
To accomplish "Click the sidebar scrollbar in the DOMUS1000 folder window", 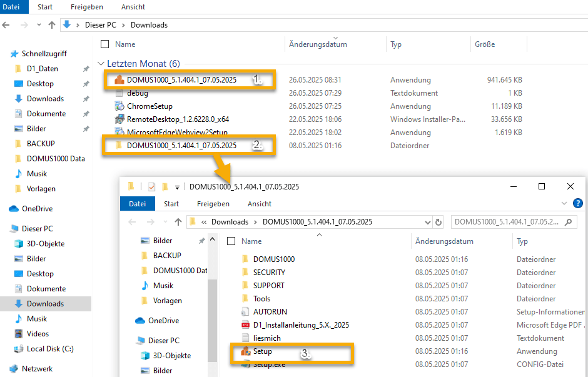I will tap(213, 321).
